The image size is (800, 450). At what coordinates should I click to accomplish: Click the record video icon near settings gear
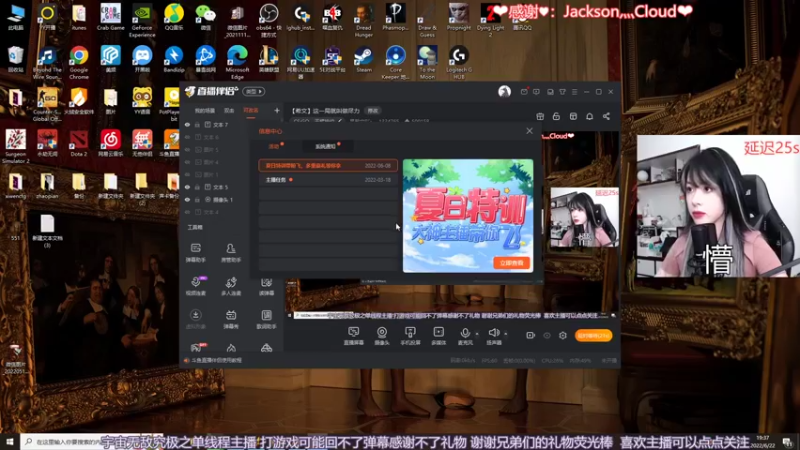point(531,335)
